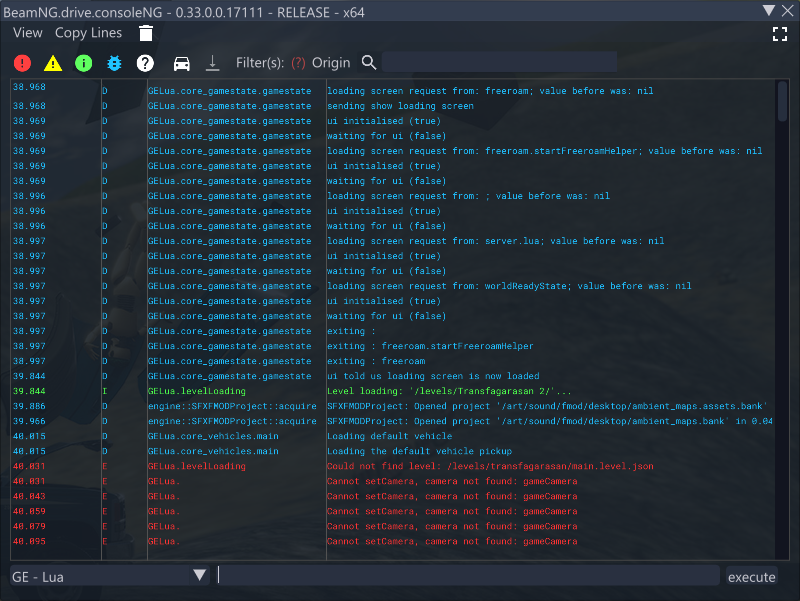
Task: Select 'exiting : freeroam.startFreeroamHelper' line
Action: click(430, 346)
